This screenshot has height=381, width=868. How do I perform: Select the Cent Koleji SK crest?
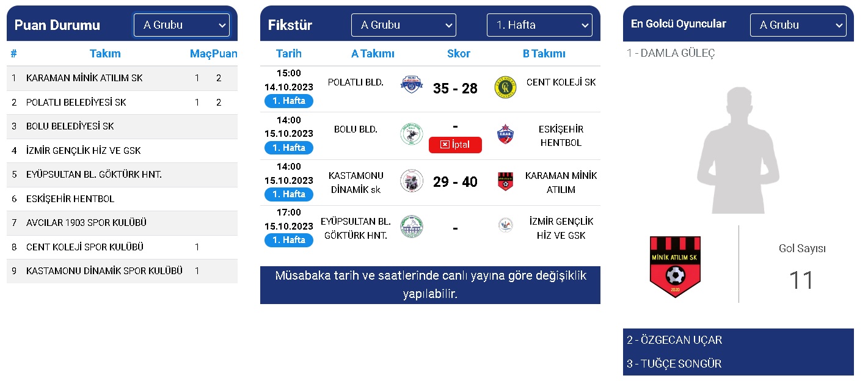(x=506, y=87)
